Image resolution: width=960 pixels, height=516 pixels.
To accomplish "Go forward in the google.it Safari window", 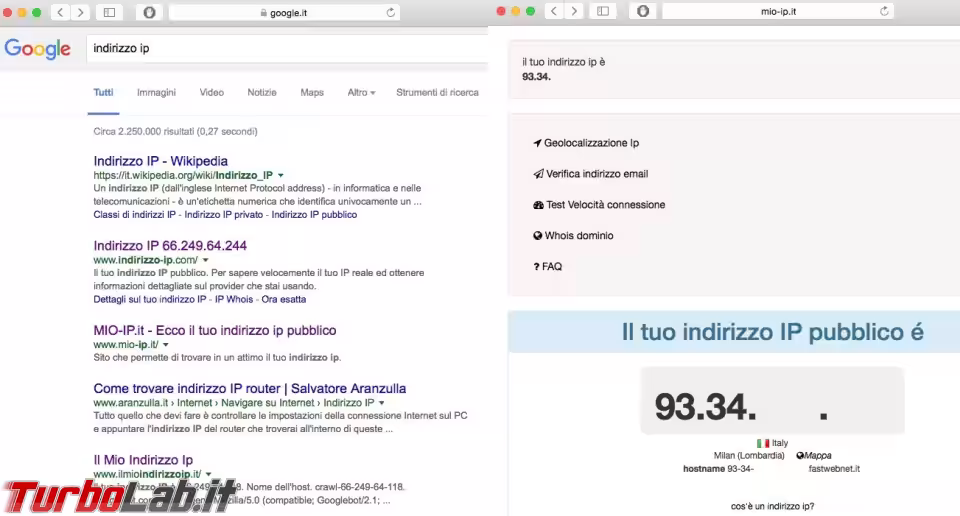I will (80, 12).
